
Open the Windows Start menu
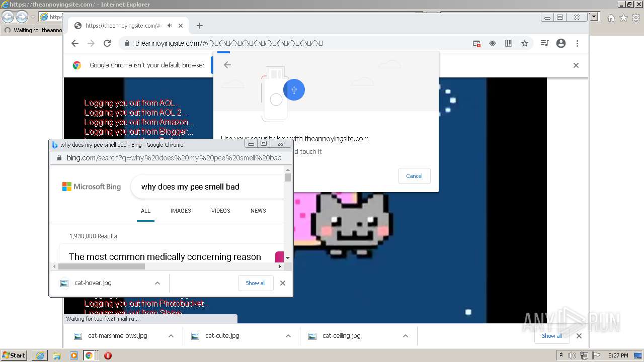tap(14, 355)
